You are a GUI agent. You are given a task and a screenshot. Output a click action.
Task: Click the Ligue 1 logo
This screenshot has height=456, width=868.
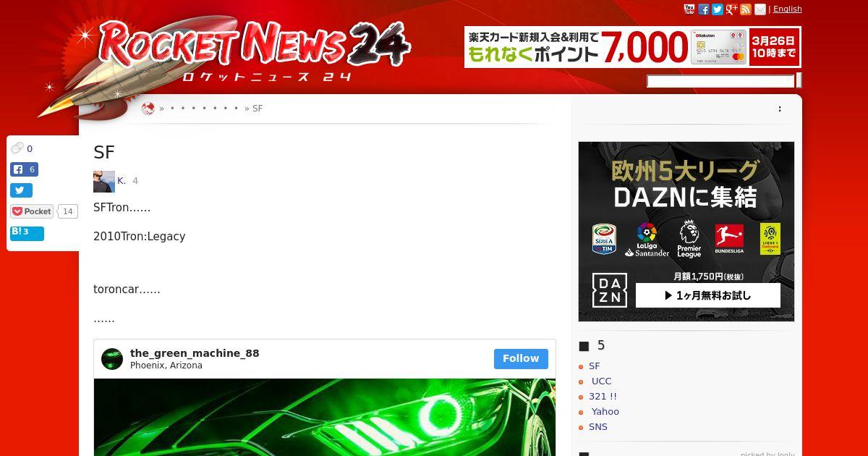[770, 239]
